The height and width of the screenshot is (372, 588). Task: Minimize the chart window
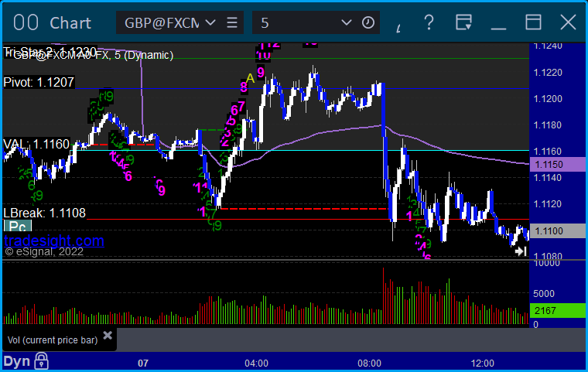pyautogui.click(x=498, y=28)
